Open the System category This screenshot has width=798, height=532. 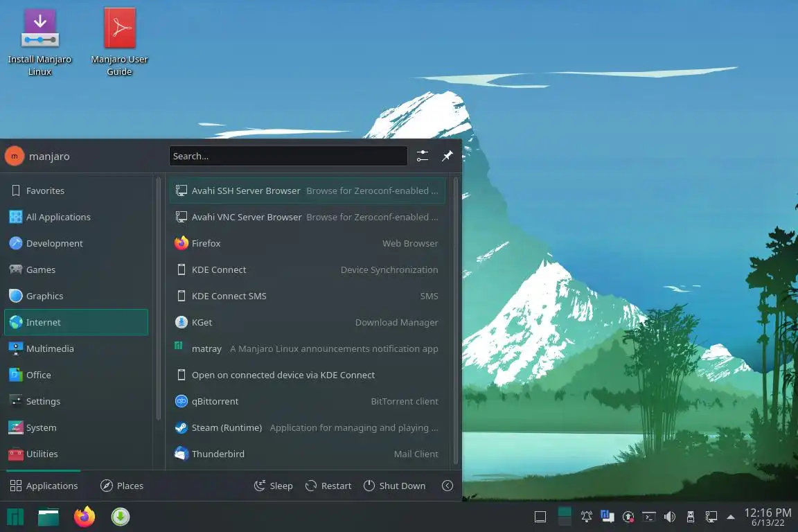76,427
